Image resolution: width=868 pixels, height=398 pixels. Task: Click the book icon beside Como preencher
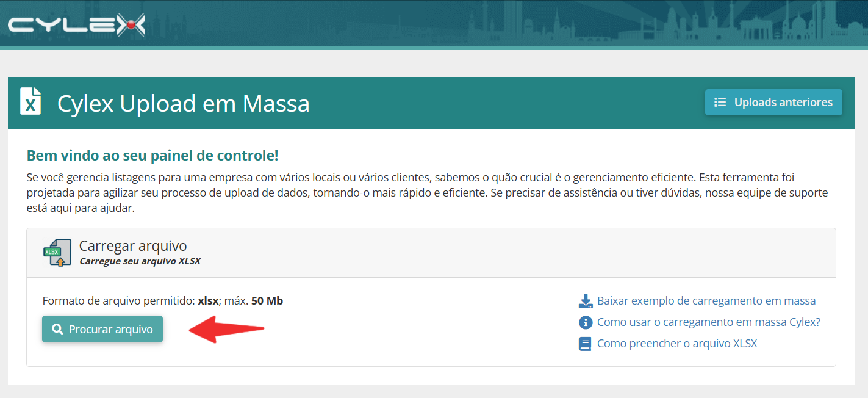click(586, 344)
